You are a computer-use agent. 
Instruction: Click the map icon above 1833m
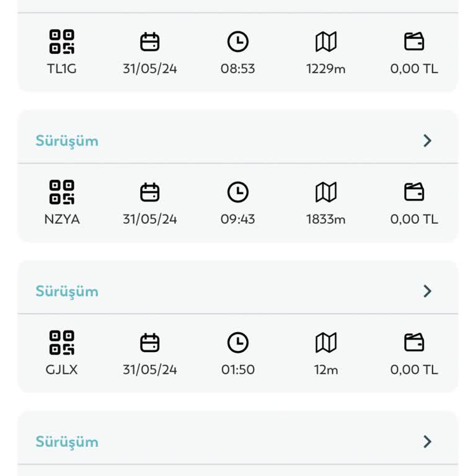pyautogui.click(x=326, y=192)
